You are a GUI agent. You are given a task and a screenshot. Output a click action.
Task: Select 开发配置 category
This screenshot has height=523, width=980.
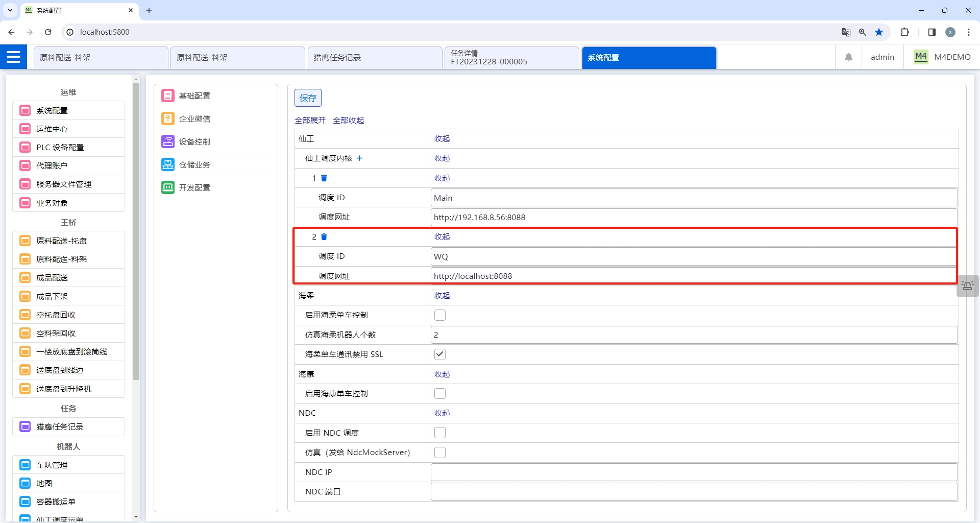coord(216,187)
